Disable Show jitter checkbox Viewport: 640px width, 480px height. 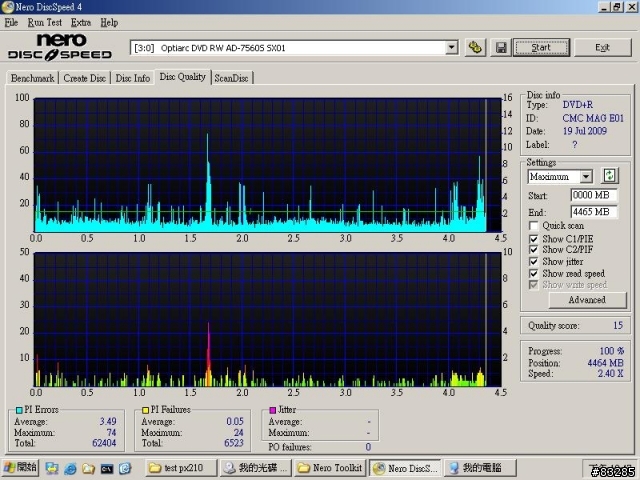[x=533, y=261]
